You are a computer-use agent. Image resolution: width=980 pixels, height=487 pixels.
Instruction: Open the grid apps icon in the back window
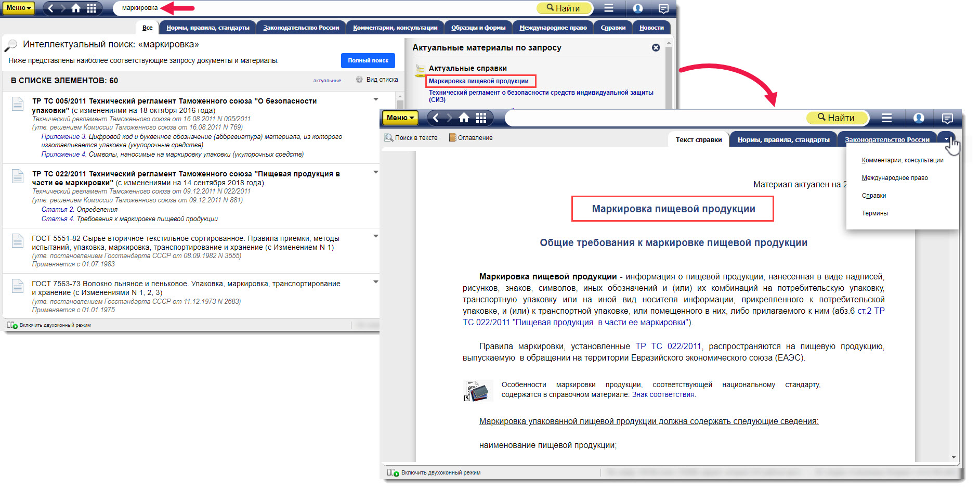click(92, 8)
